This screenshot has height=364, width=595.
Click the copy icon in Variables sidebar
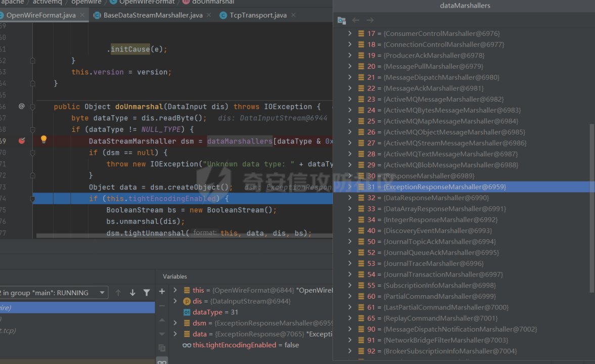tap(162, 348)
